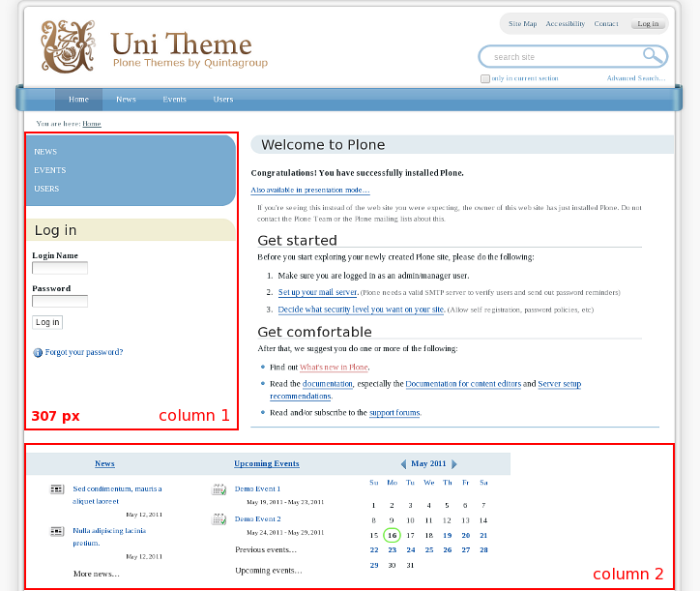Open the News portlet heading link
This screenshot has width=700, height=591.
[104, 463]
